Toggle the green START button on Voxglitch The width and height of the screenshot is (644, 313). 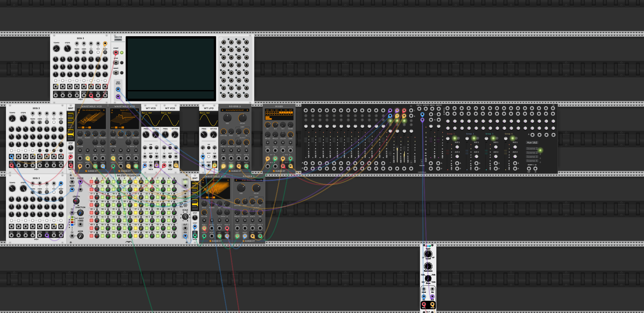122,53
